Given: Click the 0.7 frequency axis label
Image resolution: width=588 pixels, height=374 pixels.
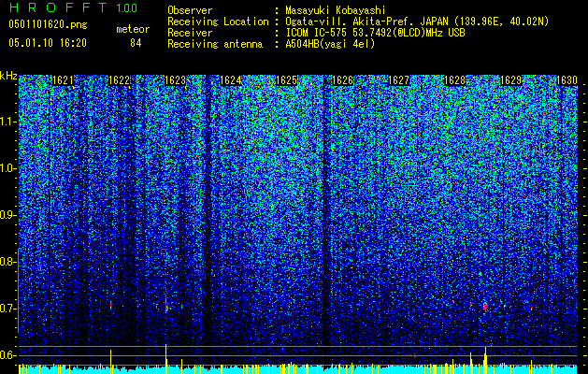Looking at the screenshot, I should pyautogui.click(x=8, y=309).
